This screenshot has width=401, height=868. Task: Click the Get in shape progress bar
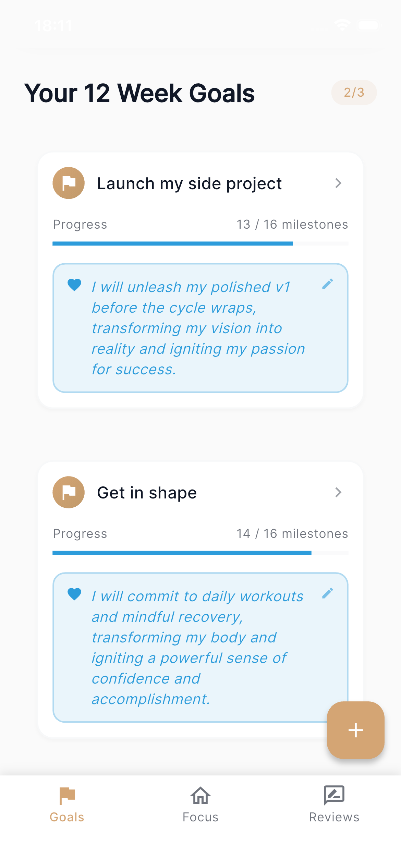pos(200,553)
